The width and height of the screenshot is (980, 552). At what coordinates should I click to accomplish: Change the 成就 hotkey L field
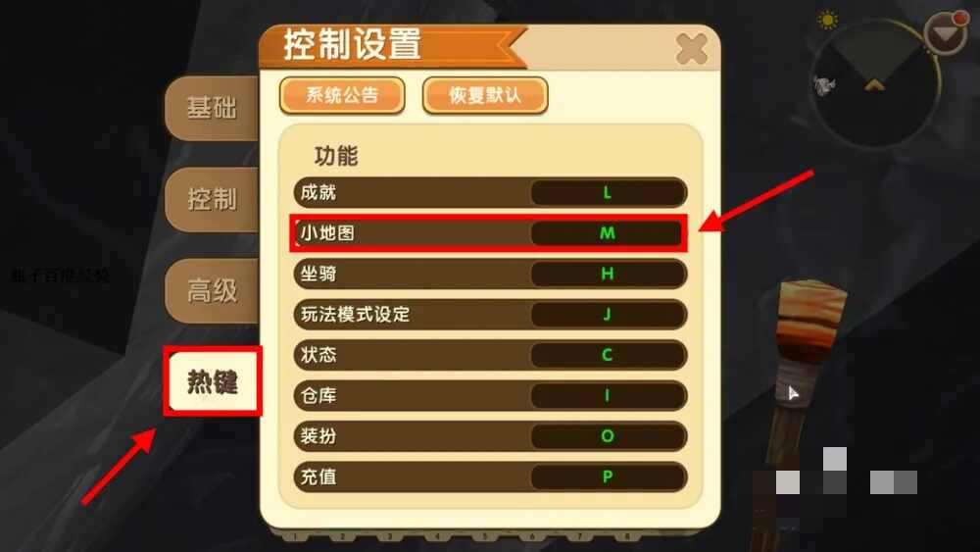pos(608,192)
